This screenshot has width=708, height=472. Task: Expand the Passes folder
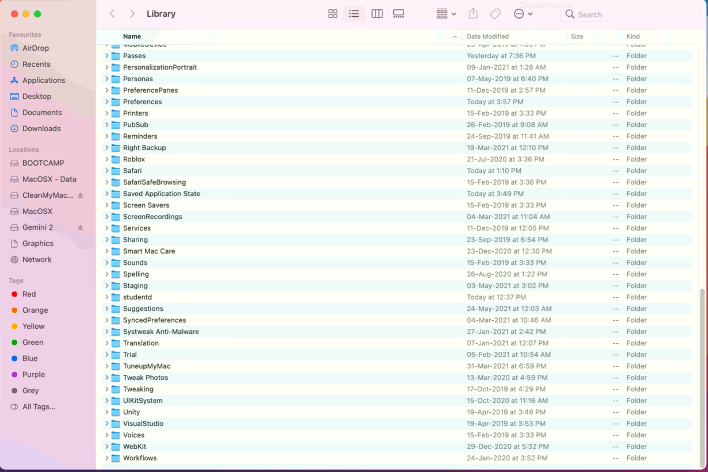coord(107,56)
